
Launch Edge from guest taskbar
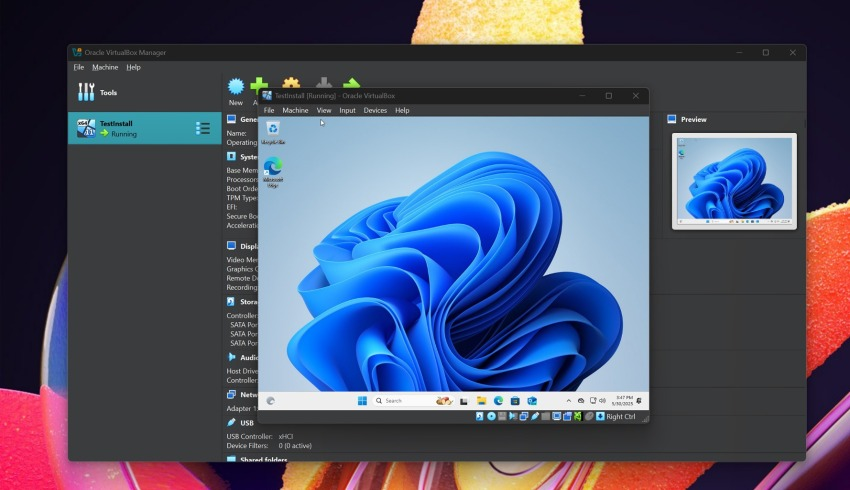point(498,401)
